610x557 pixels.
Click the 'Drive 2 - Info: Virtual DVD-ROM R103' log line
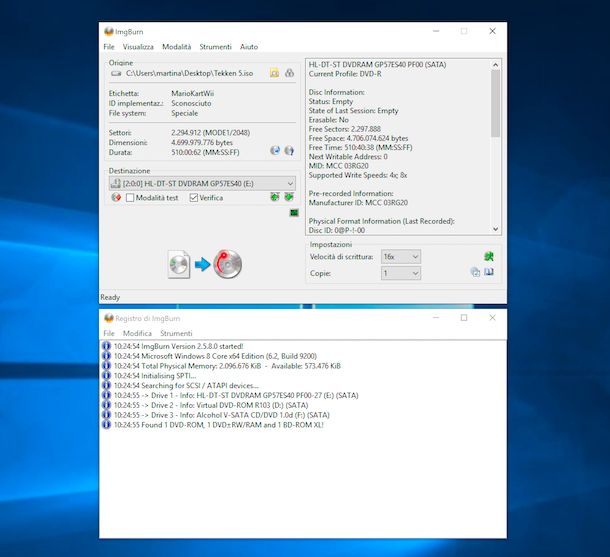(211, 405)
